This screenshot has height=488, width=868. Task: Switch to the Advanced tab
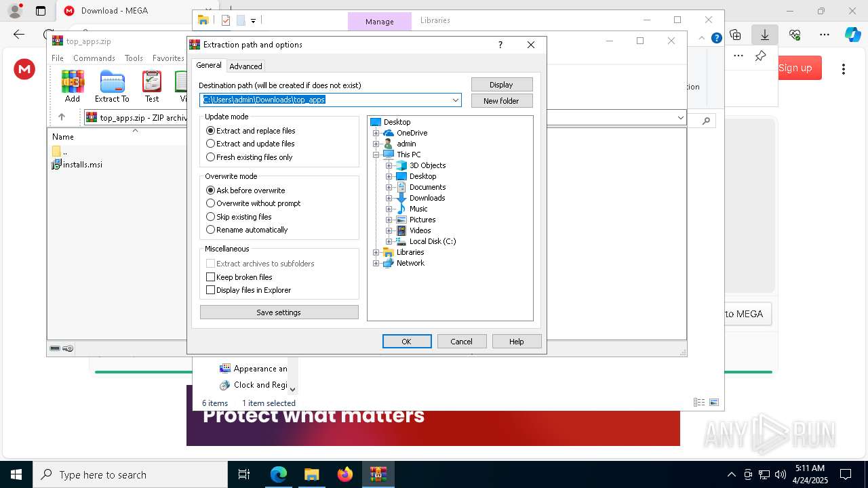coord(245,66)
